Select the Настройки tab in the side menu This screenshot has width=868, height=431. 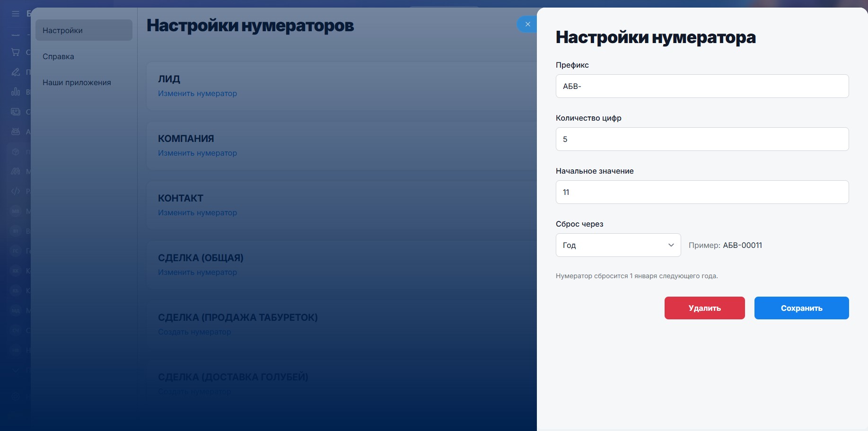tap(84, 30)
